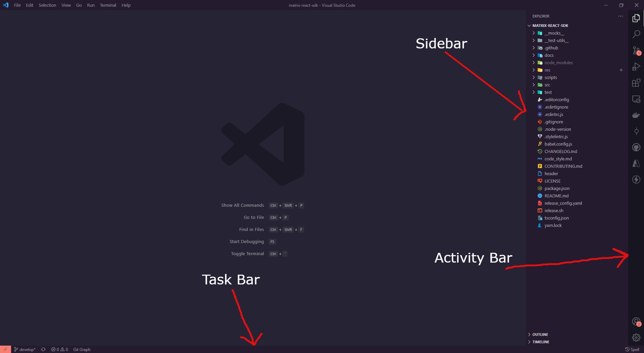Viewport: 644px width, 353px height.
Task: Open README.md file
Action: click(577, 196)
